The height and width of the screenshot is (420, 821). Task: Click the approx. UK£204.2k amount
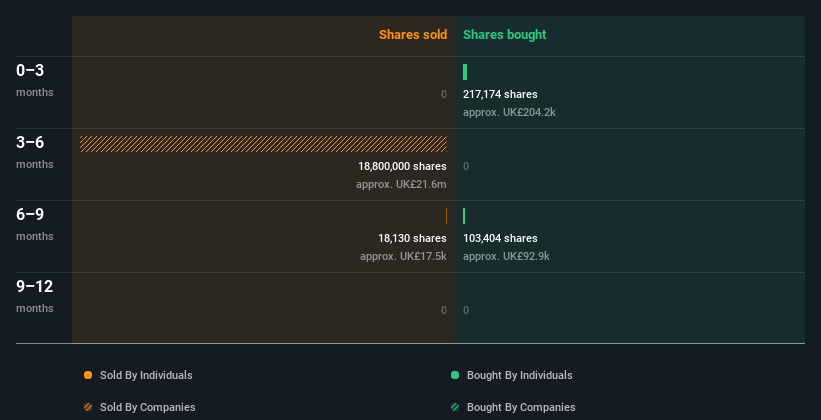509,113
